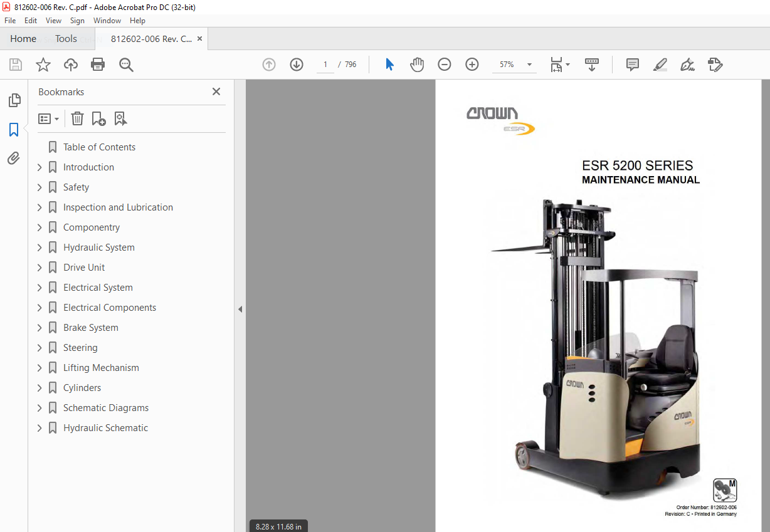Screen dimensions: 770x532
Task: Expand the Inspection and Lubrication bookmark
Action: click(x=40, y=207)
